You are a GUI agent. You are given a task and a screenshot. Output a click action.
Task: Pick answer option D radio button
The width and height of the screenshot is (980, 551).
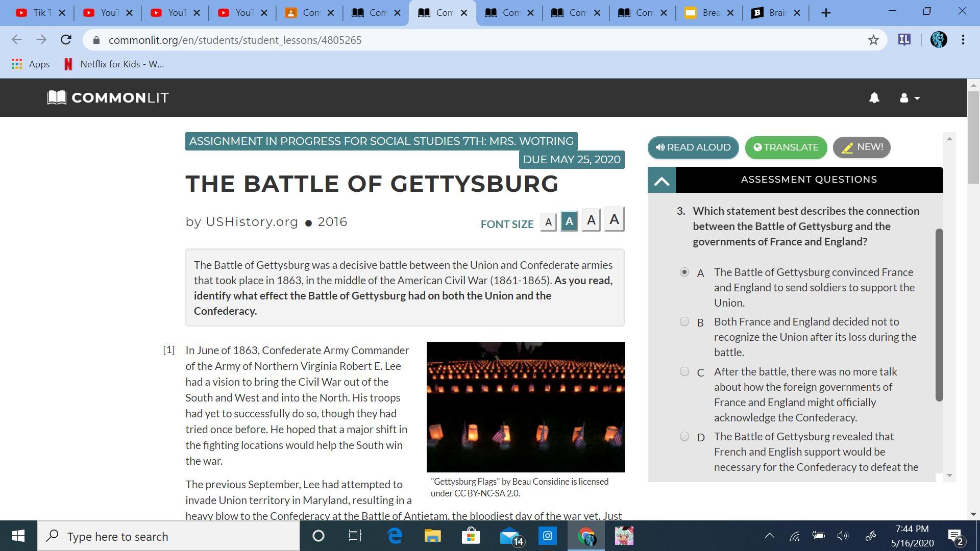[x=684, y=437]
